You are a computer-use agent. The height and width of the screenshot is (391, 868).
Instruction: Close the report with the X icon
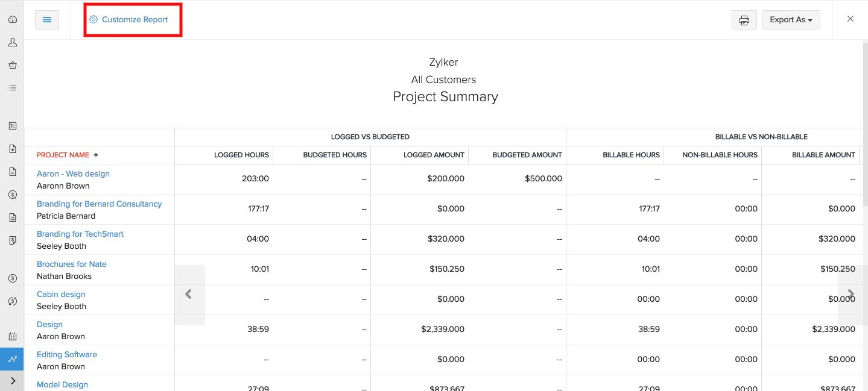851,19
